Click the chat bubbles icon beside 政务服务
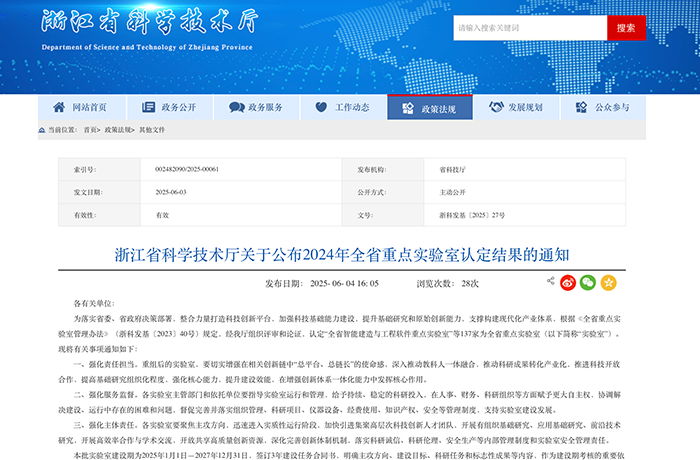 (x=237, y=107)
